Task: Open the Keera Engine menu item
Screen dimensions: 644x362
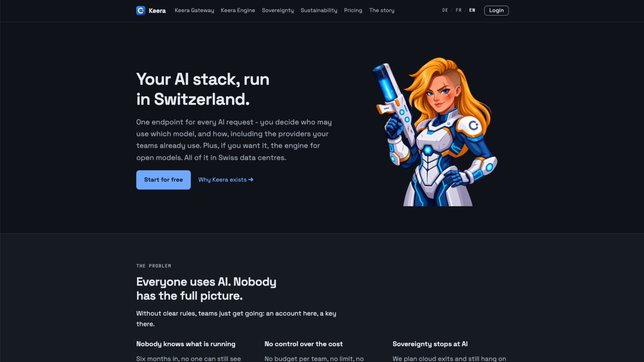Action: pyautogui.click(x=238, y=10)
